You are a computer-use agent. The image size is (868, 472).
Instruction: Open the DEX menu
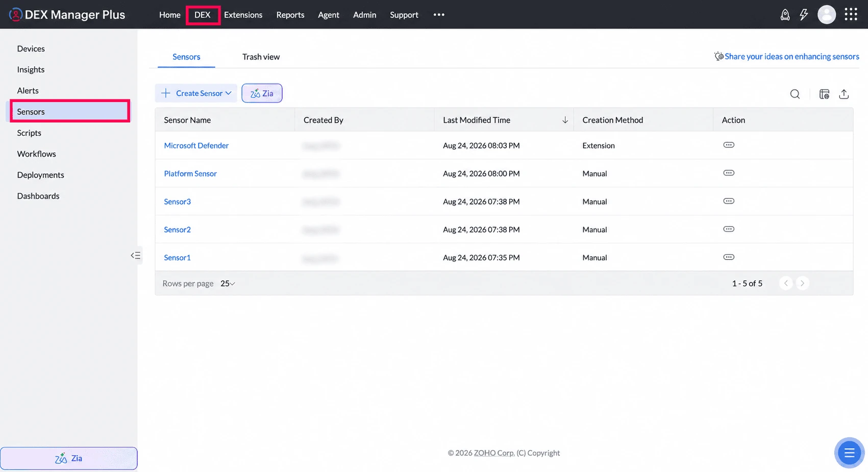coord(203,15)
